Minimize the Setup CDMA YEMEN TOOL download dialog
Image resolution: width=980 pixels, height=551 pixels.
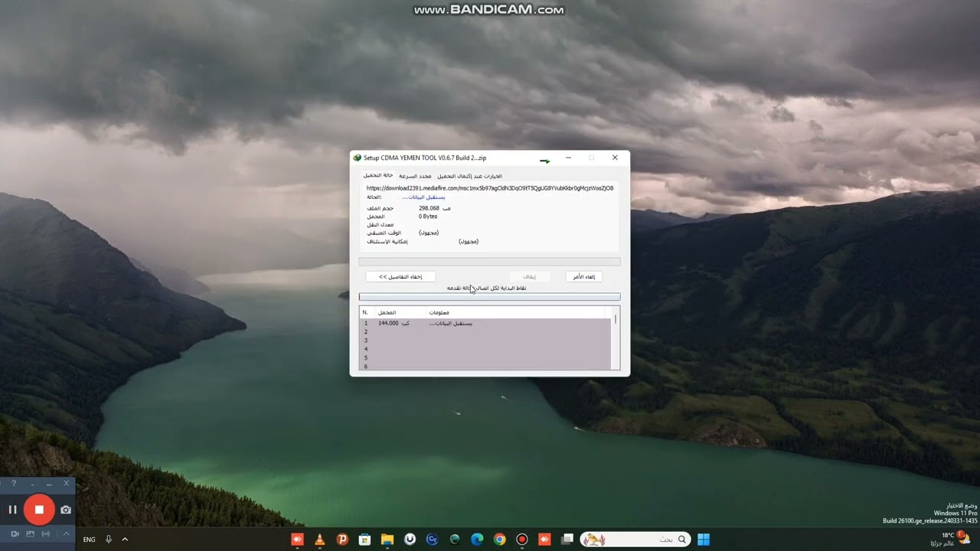coord(568,158)
